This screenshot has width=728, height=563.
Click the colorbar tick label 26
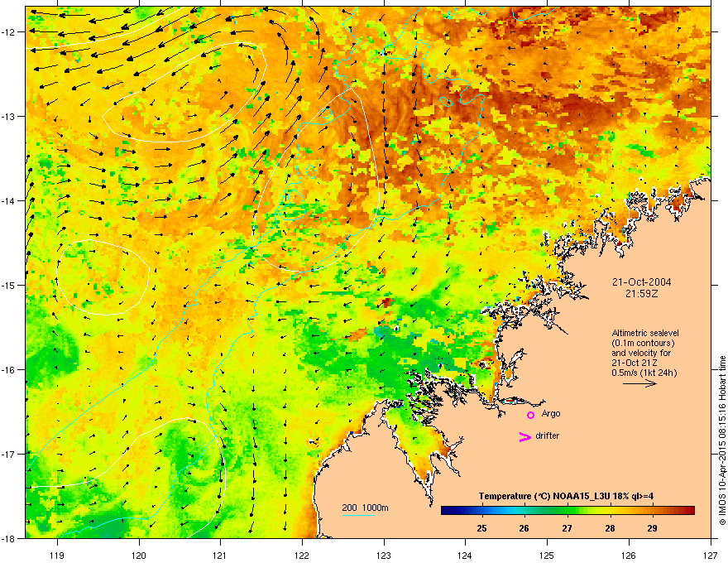click(524, 528)
